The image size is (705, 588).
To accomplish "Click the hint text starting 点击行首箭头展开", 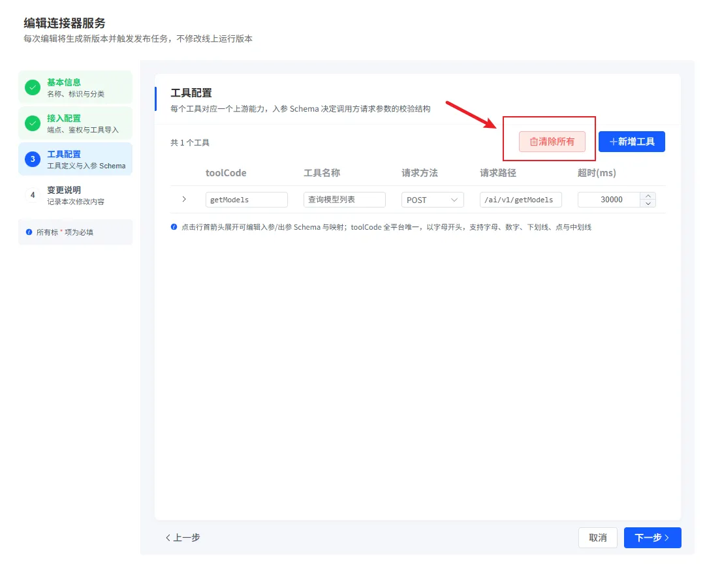I will [x=386, y=228].
